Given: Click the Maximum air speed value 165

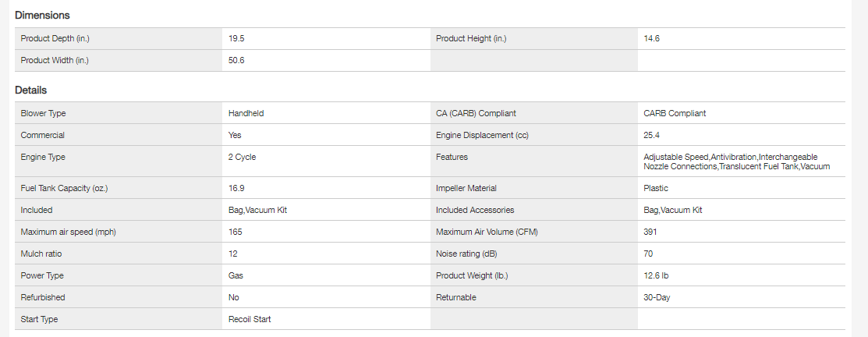Looking at the screenshot, I should click(236, 232).
